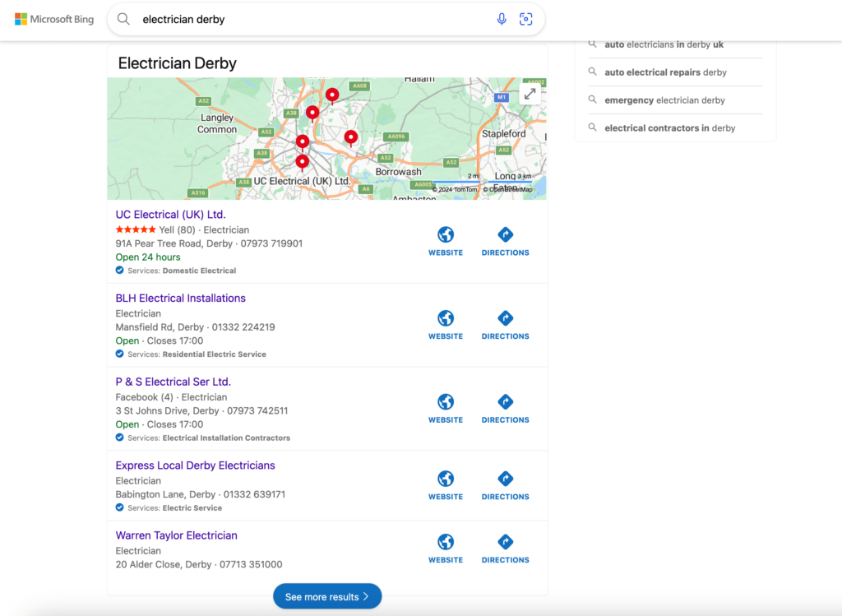The width and height of the screenshot is (842, 616).
Task: Open the Express Local Derby Electricians title
Action: pyautogui.click(x=196, y=465)
